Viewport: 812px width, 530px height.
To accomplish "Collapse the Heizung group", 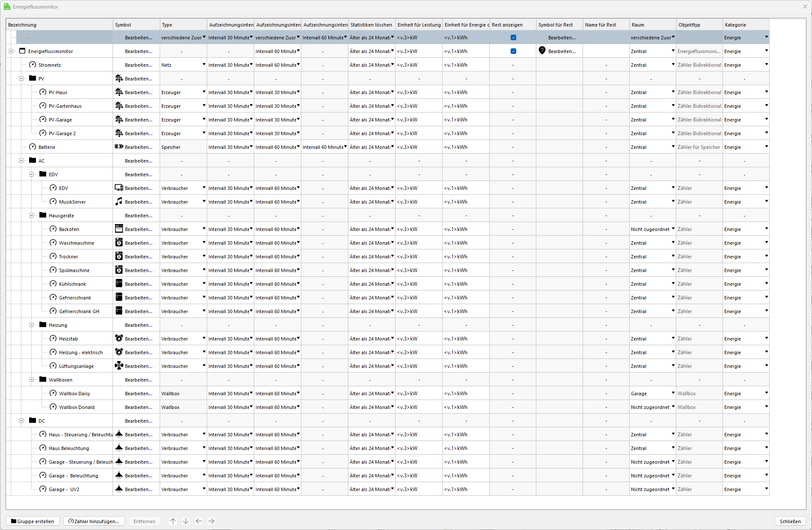I will [31, 325].
